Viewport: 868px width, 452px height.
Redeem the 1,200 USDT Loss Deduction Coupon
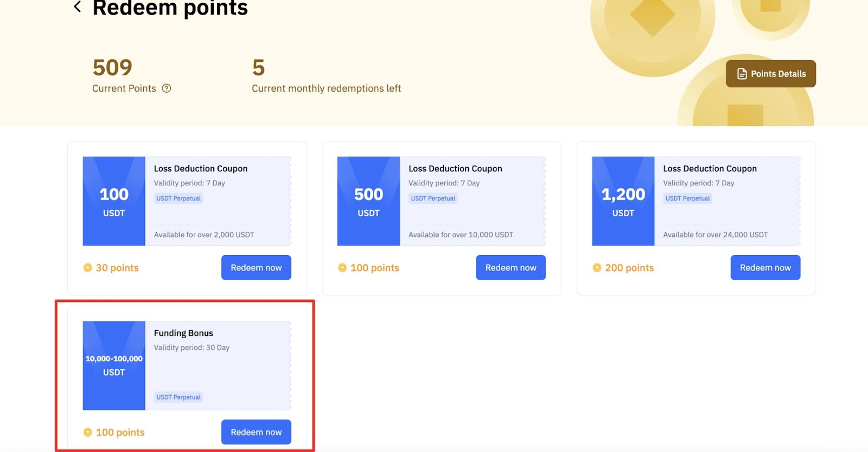point(765,268)
